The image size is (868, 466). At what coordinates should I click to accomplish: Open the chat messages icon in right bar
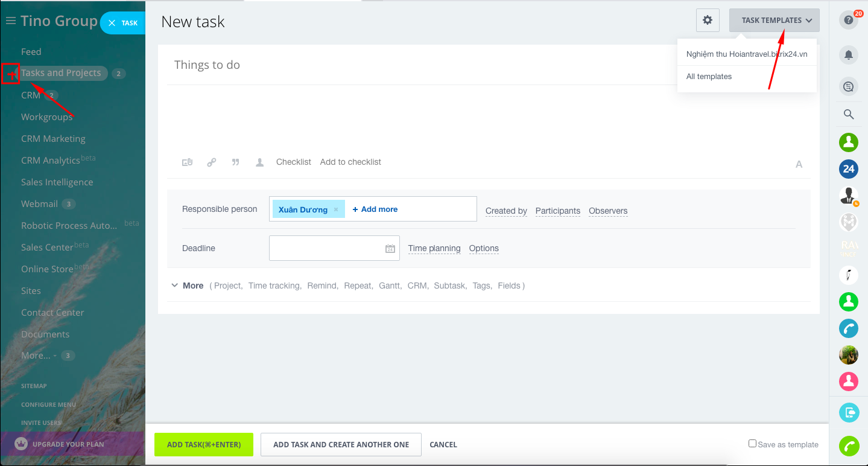coord(849,88)
